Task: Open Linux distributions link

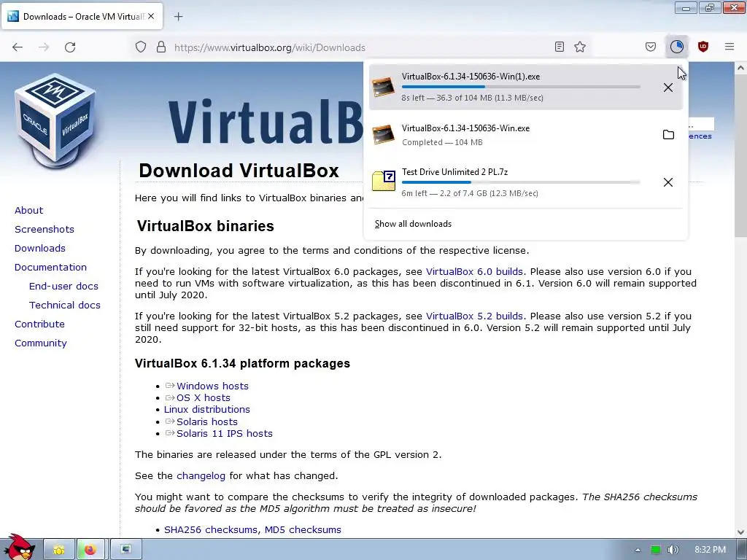Action: point(206,409)
